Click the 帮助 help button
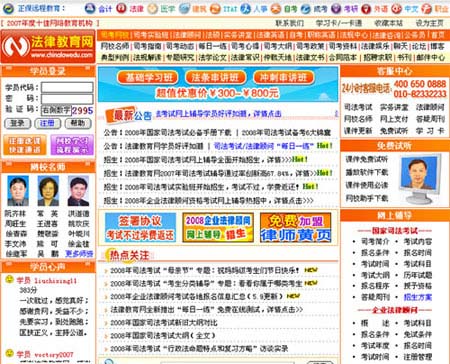The width and height of the screenshot is (450, 364). [x=78, y=123]
